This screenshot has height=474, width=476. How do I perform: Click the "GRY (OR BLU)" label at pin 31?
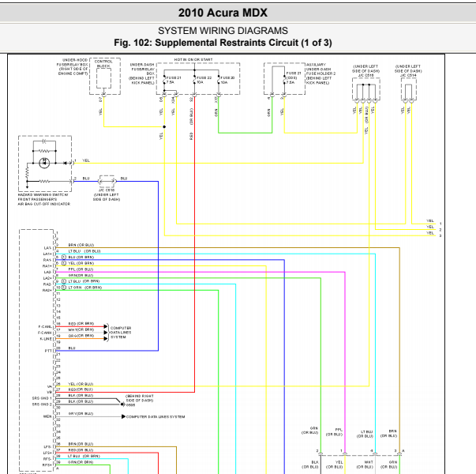(x=81, y=413)
